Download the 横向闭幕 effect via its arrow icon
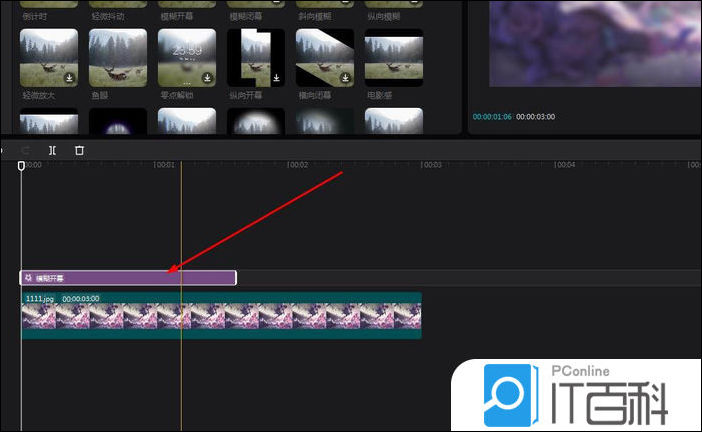702x432 pixels. pyautogui.click(x=345, y=78)
